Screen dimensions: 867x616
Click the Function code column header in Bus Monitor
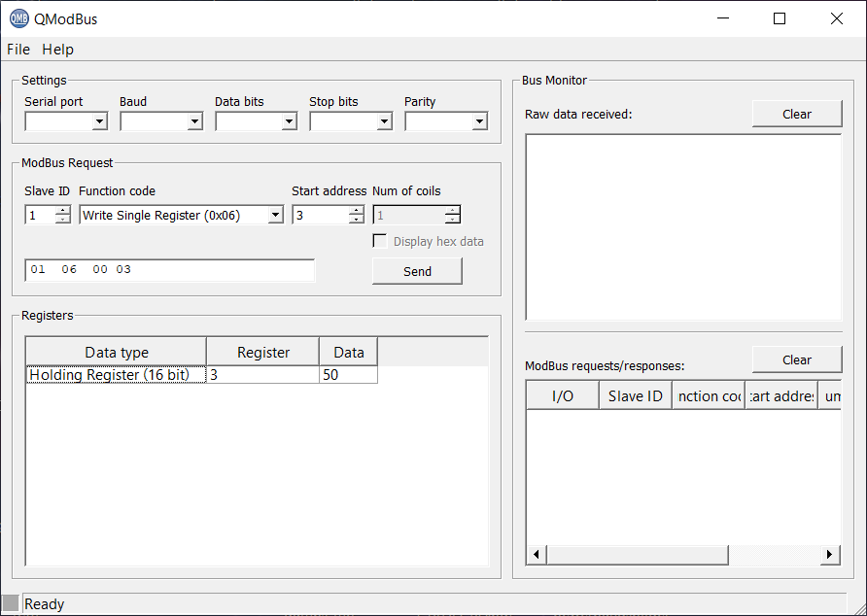coord(709,395)
